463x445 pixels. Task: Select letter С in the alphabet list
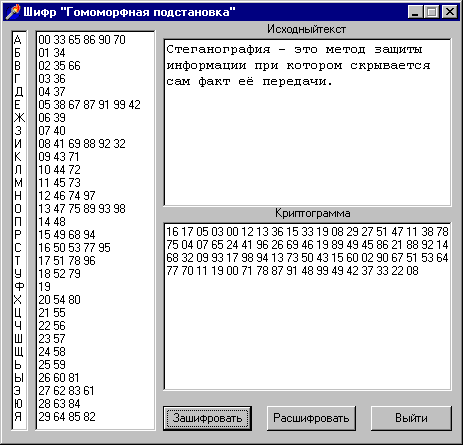pyautogui.click(x=18, y=248)
